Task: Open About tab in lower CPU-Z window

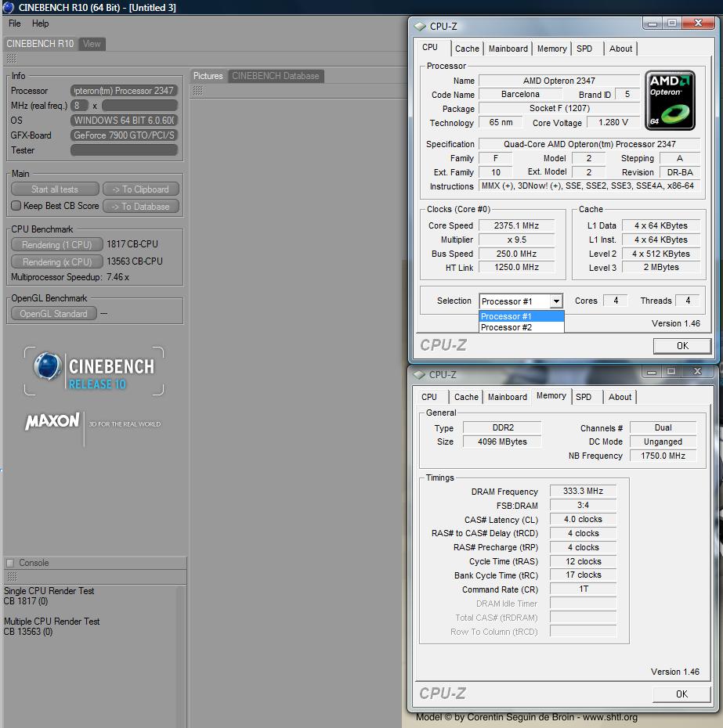Action: click(x=620, y=397)
